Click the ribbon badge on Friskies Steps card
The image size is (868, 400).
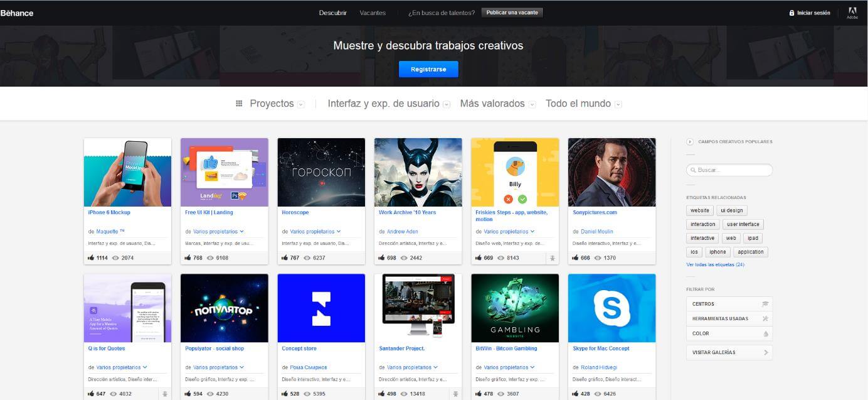(x=553, y=258)
